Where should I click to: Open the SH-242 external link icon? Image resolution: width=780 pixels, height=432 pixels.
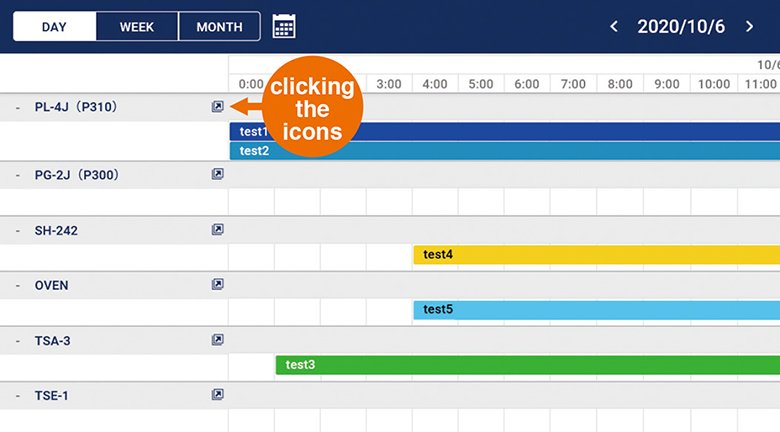click(x=217, y=229)
